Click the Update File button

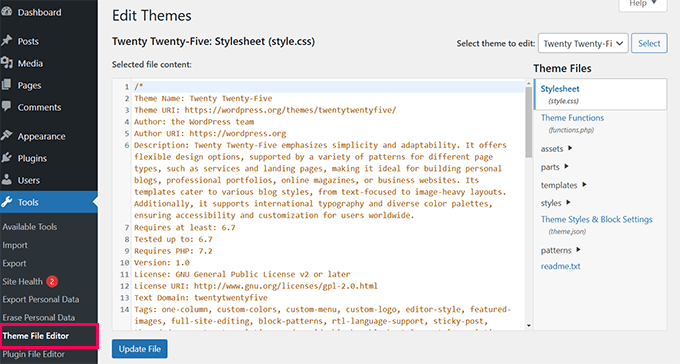[140, 349]
